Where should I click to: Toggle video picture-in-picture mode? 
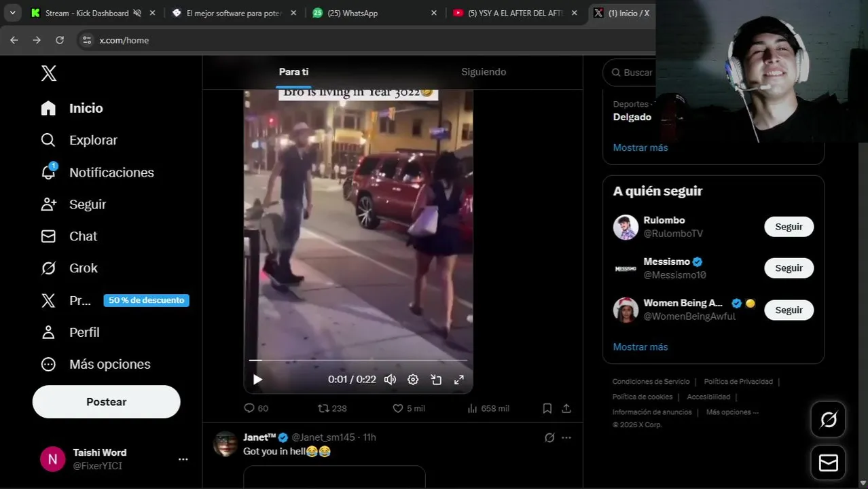(x=436, y=380)
